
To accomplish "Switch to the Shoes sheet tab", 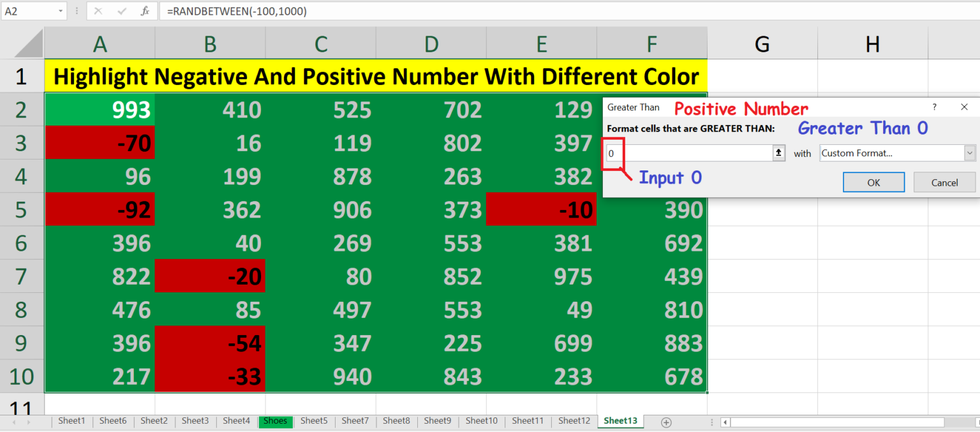I will point(275,421).
